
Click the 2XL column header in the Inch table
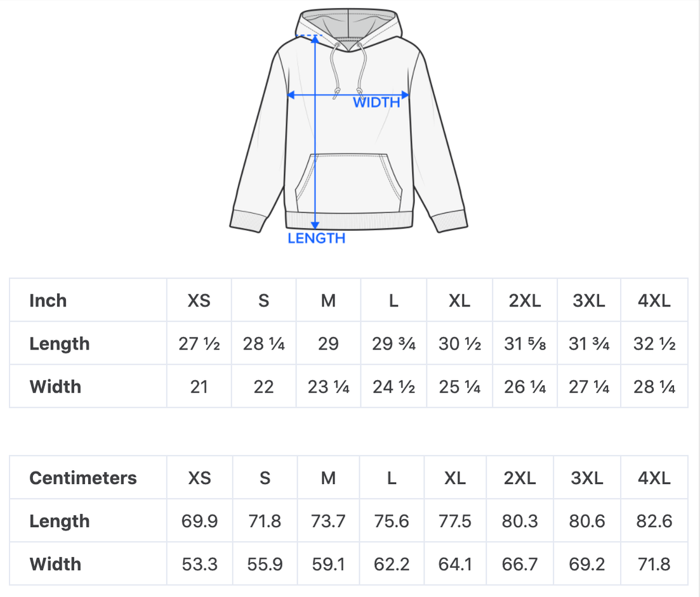(x=525, y=301)
